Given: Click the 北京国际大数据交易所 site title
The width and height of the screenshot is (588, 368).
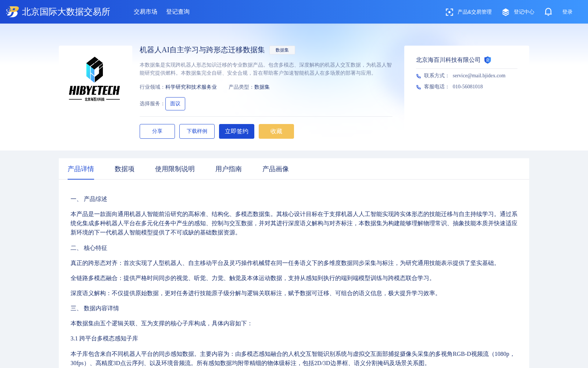Looking at the screenshot, I should 66,12.
